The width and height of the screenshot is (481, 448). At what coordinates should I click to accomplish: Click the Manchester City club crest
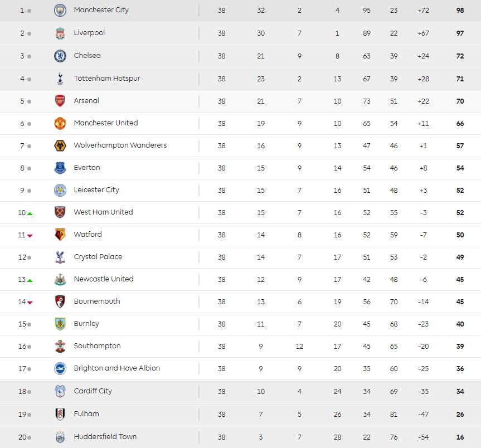(60, 11)
